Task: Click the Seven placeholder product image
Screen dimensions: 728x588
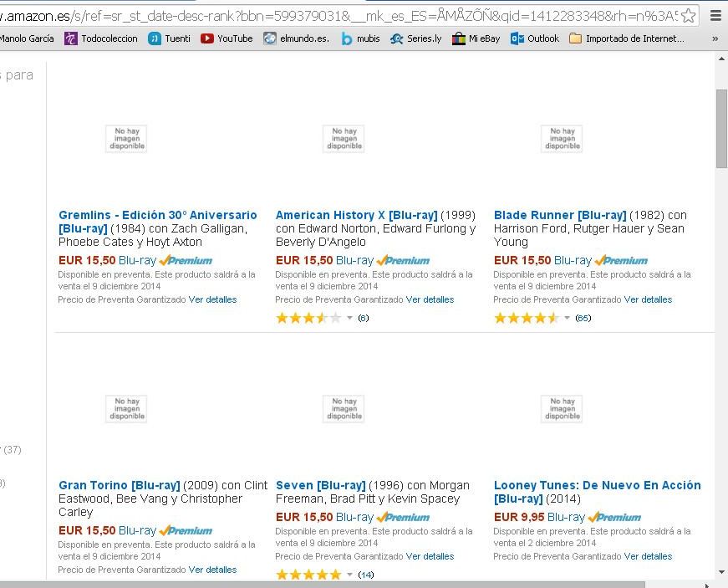Action: click(x=344, y=409)
